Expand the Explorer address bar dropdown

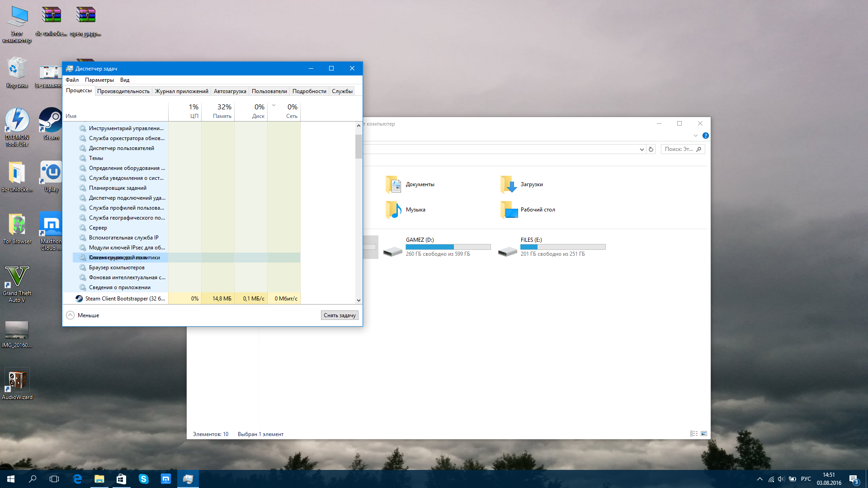coord(642,150)
